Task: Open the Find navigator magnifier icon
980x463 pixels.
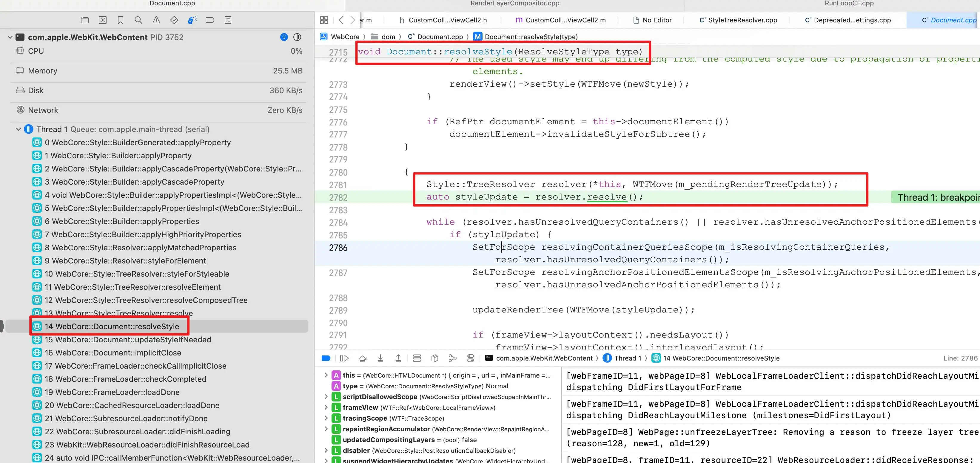Action: pyautogui.click(x=138, y=20)
